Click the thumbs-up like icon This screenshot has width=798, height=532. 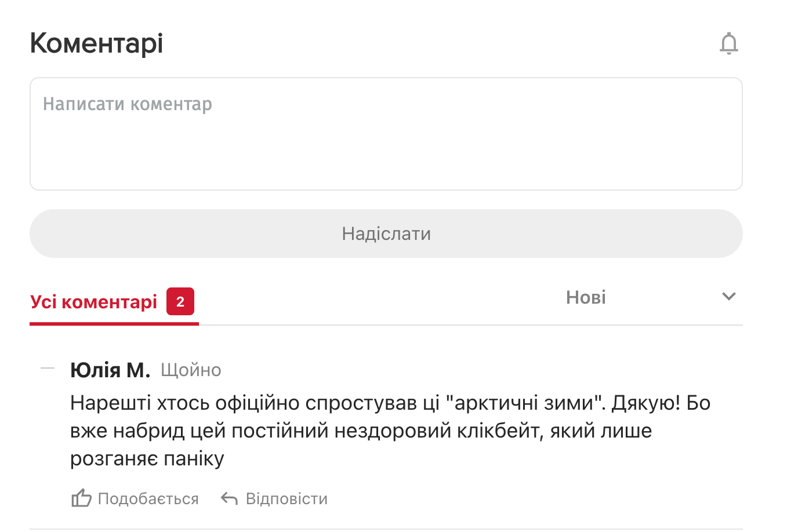pos(81,498)
